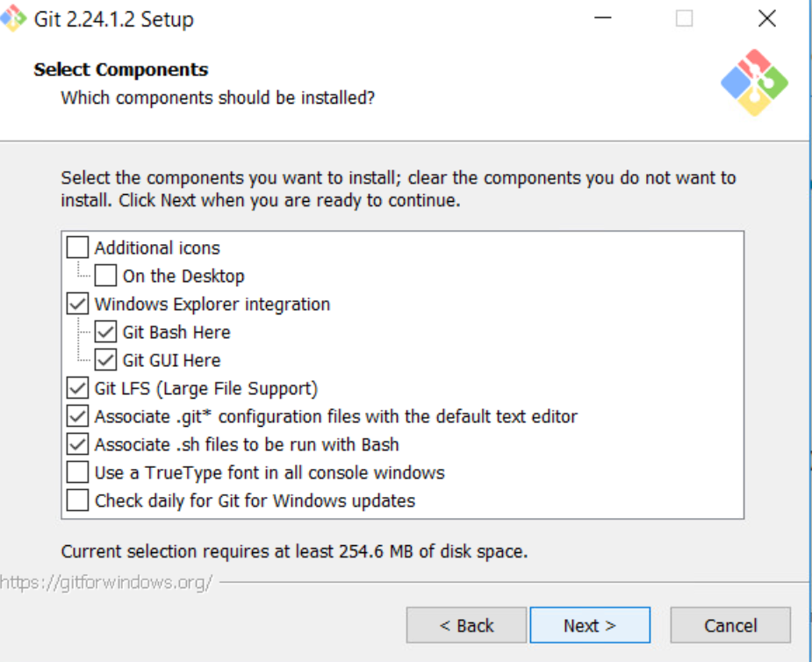Enable daily Git for Windows update check
Screen dimensions: 812x662
78,500
